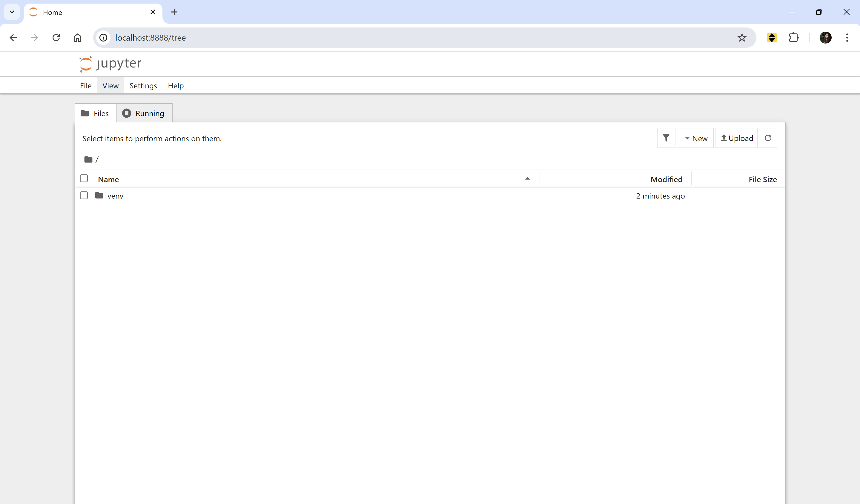The height and width of the screenshot is (504, 860).
Task: Open the Help menu
Action: tap(176, 86)
